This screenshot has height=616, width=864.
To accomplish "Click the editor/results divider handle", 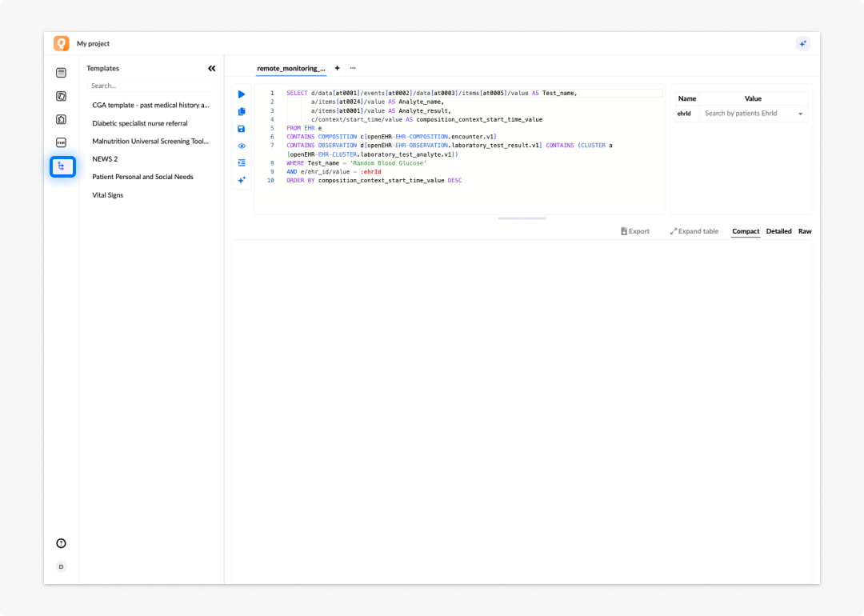I will (522, 218).
